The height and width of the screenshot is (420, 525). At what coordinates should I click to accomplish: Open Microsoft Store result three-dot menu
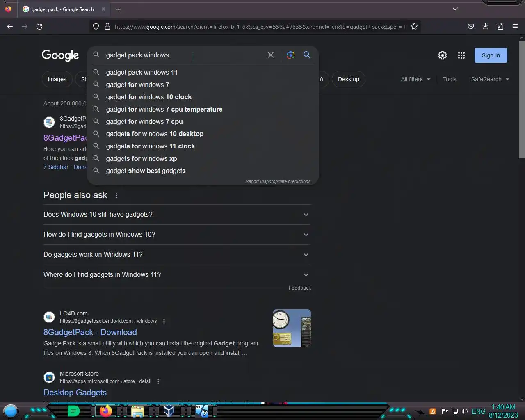click(x=158, y=381)
